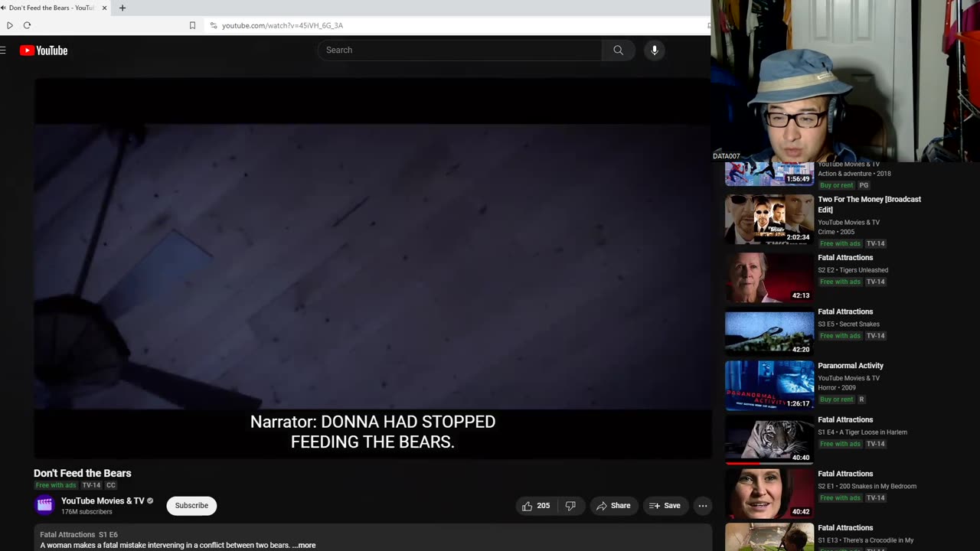The image size is (980, 551).
Task: Click the Paranormal Activity title
Action: 850,366
